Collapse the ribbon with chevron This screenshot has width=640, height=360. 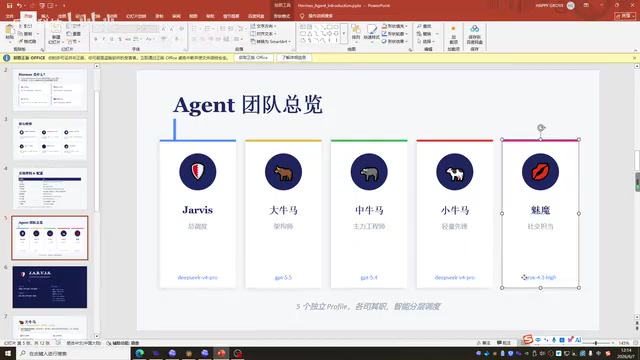click(x=635, y=50)
